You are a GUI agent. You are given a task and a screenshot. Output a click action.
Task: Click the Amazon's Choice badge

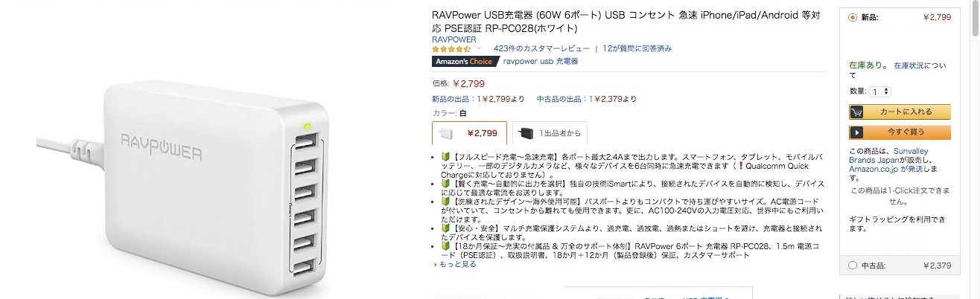[x=463, y=61]
